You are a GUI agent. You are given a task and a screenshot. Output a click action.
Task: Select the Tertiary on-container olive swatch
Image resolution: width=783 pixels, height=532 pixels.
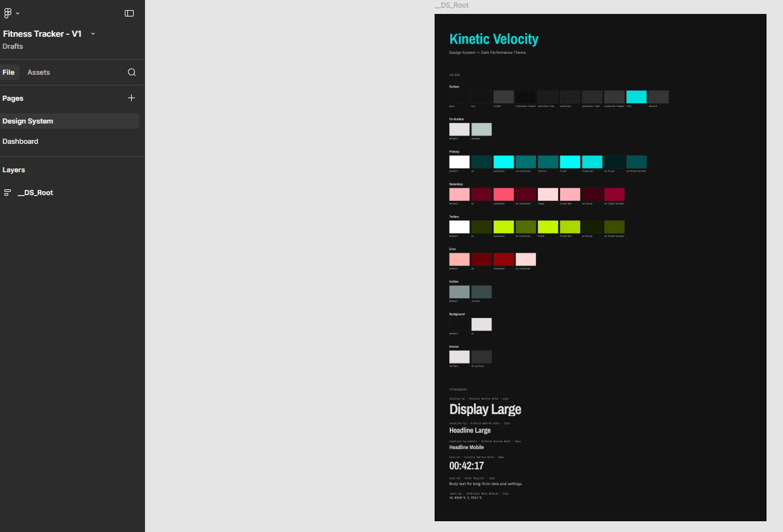click(x=526, y=227)
